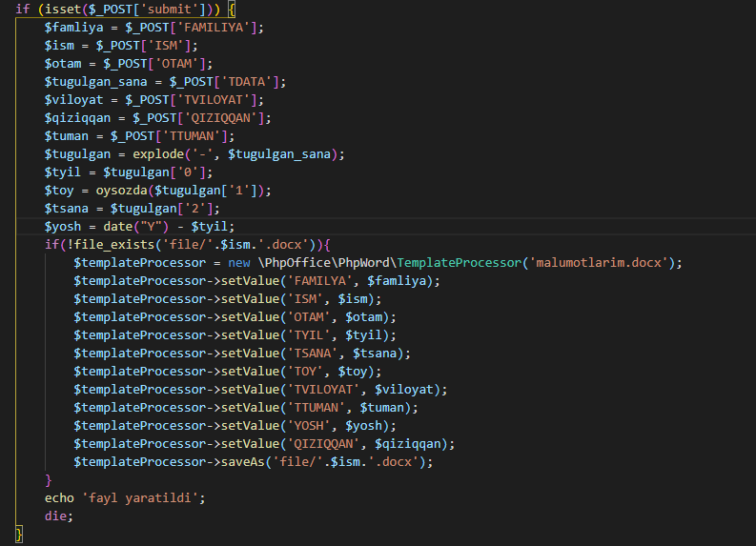Click the echo 'fayl yaratildi' line

tap(125, 498)
